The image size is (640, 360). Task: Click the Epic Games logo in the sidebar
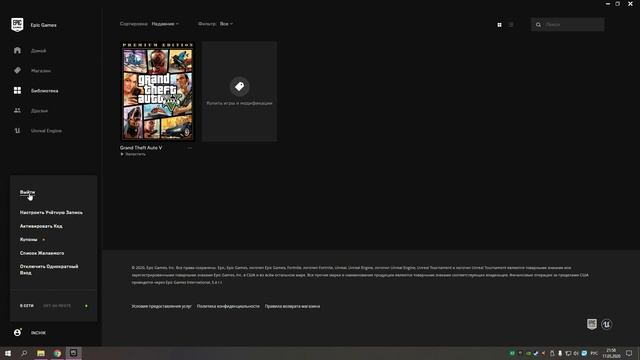click(17, 25)
